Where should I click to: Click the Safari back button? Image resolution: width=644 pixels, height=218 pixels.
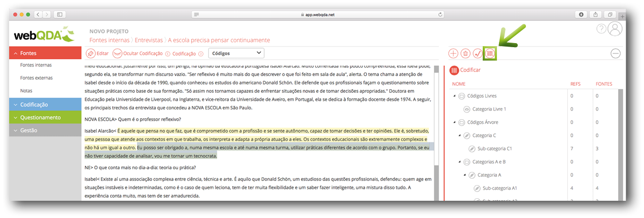(x=39, y=14)
